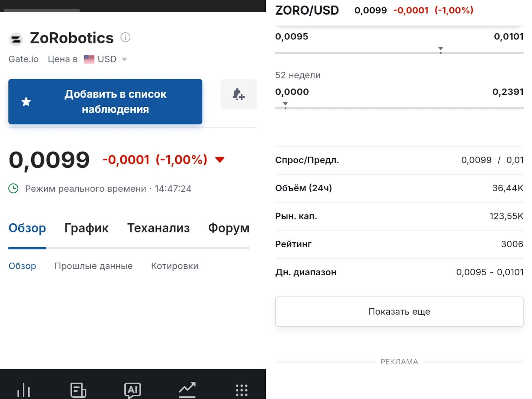This screenshot has width=532, height=399.
Task: Expand the USD currency dropdown arrow
Action: click(124, 60)
